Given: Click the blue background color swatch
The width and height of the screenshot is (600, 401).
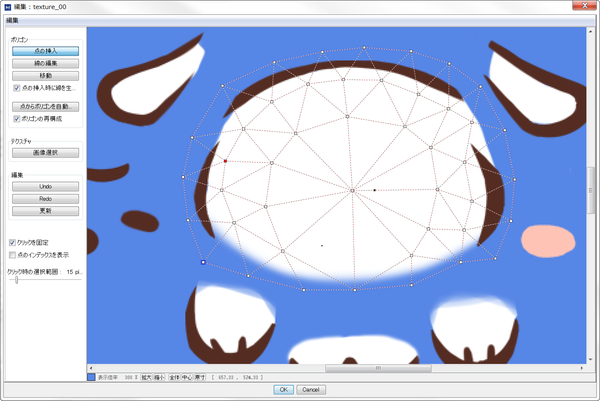Looking at the screenshot, I should click(91, 377).
